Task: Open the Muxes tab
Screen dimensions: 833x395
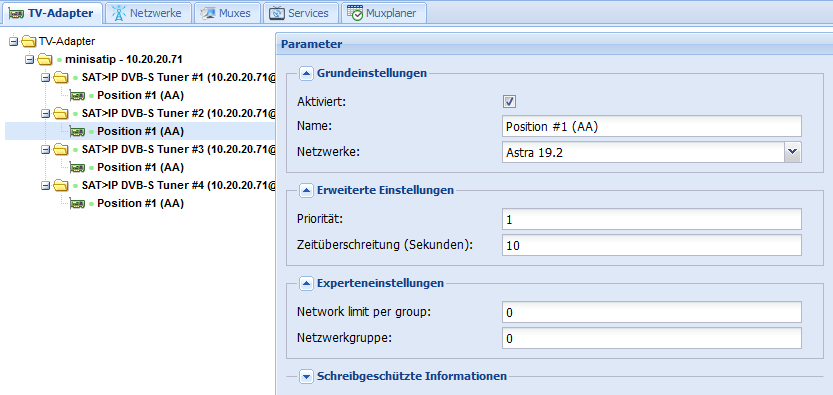Action: (227, 13)
